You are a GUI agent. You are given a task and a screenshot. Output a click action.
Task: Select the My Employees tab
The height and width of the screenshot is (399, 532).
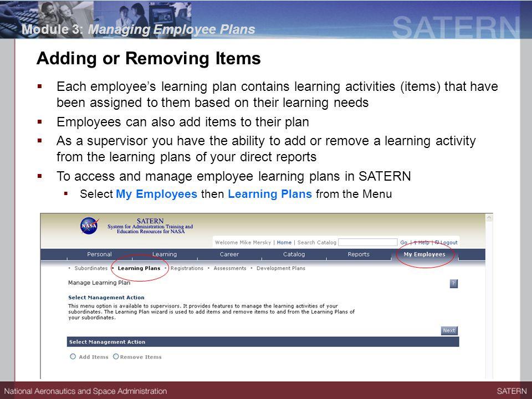[x=424, y=254]
